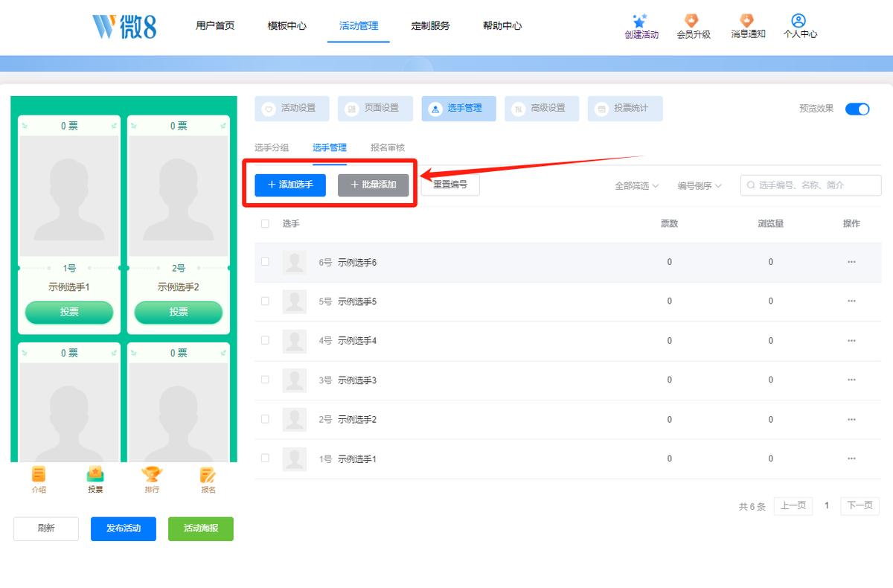The width and height of the screenshot is (893, 588).
Task: Select page 1 in pagination
Action: (x=827, y=506)
